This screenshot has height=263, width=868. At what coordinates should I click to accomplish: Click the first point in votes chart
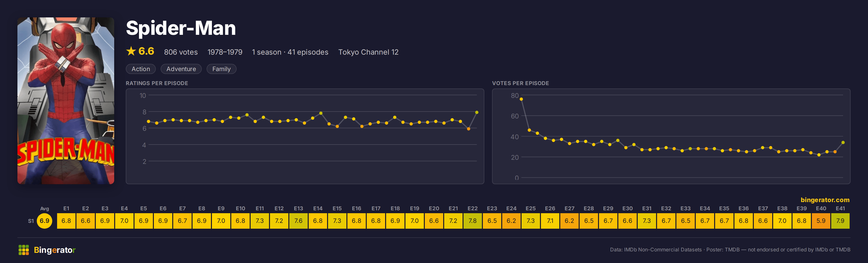[521, 99]
